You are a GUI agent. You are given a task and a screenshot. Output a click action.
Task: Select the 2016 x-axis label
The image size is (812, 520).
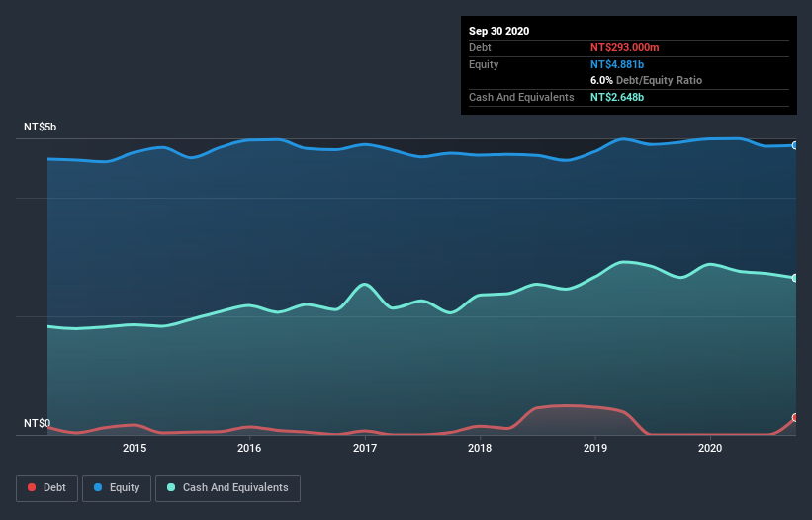pos(249,448)
